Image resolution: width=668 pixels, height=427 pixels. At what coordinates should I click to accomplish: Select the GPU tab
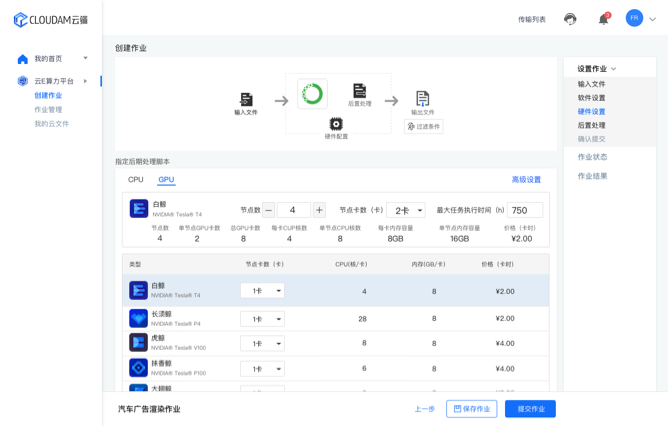point(166,180)
